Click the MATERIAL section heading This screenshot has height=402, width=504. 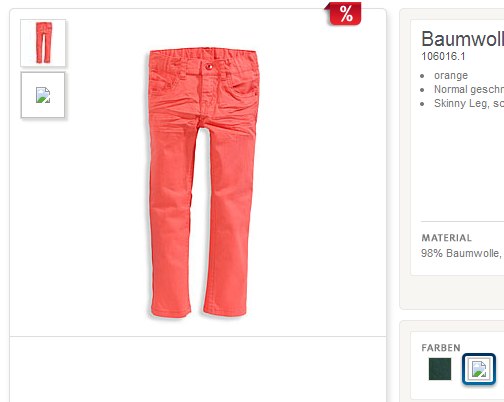[x=447, y=238]
